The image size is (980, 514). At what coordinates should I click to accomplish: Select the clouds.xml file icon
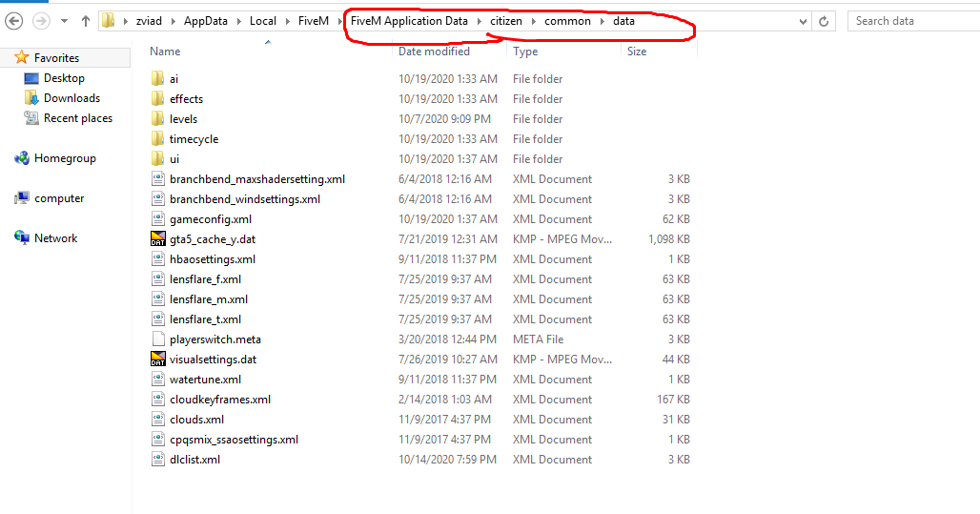(x=158, y=419)
